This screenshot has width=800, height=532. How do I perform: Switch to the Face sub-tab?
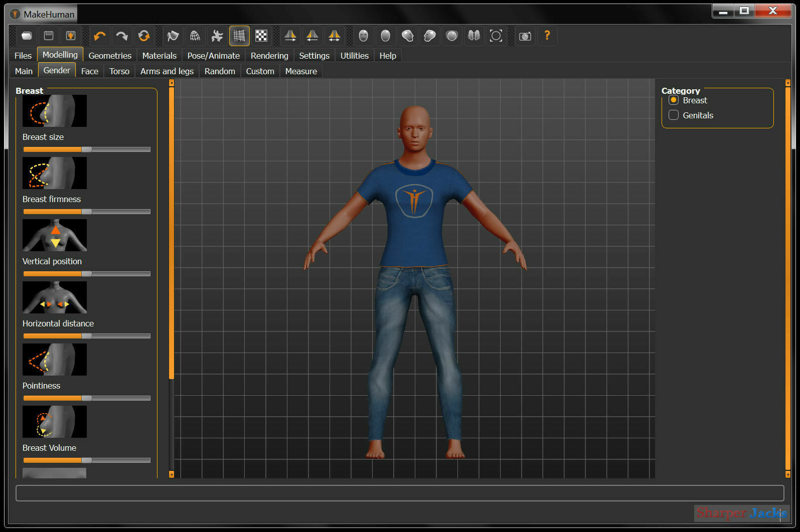(90, 71)
